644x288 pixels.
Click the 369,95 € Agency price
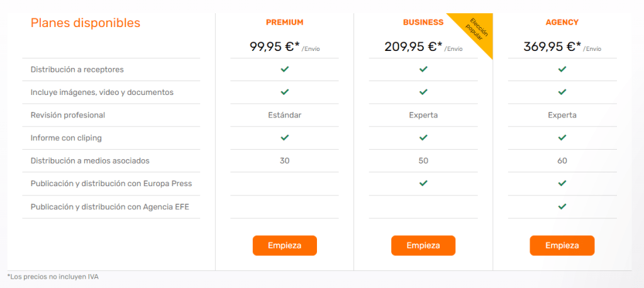pyautogui.click(x=552, y=47)
